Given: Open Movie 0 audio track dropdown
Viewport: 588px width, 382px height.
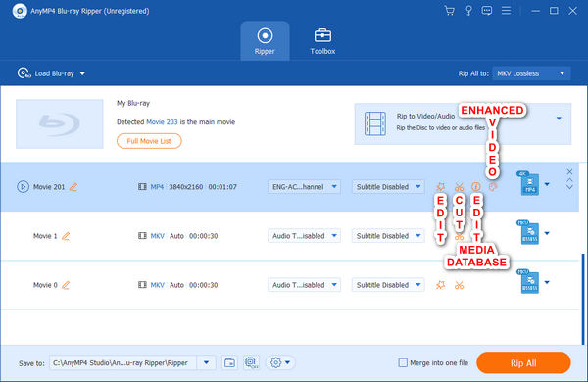Looking at the screenshot, I should tap(304, 285).
